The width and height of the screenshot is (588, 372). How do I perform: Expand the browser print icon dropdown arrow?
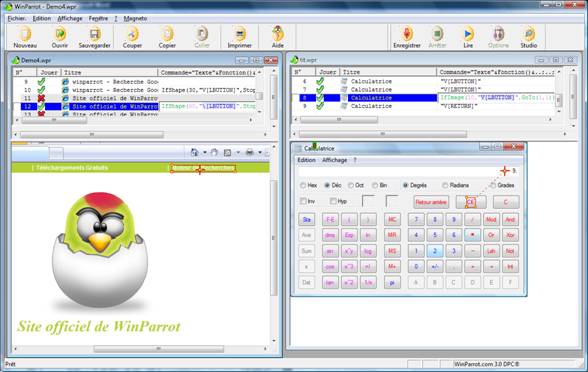(x=260, y=152)
